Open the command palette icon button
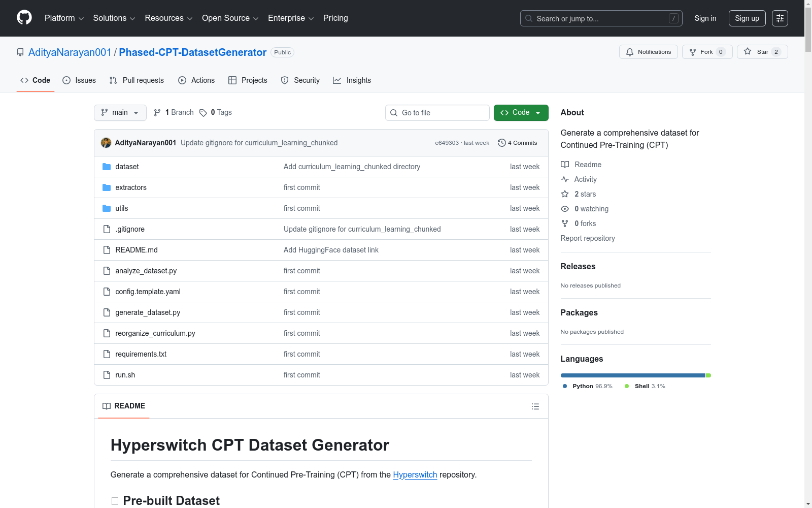The width and height of the screenshot is (812, 508). tap(780, 18)
